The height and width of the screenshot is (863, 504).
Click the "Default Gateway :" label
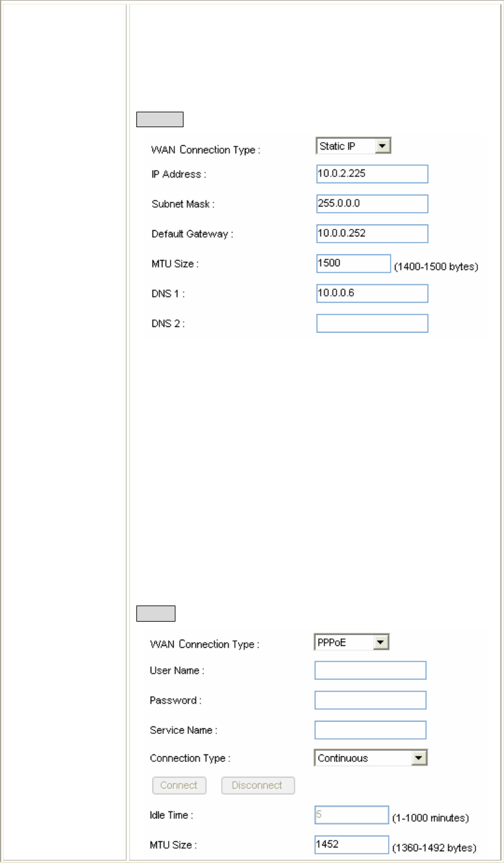pos(192,234)
